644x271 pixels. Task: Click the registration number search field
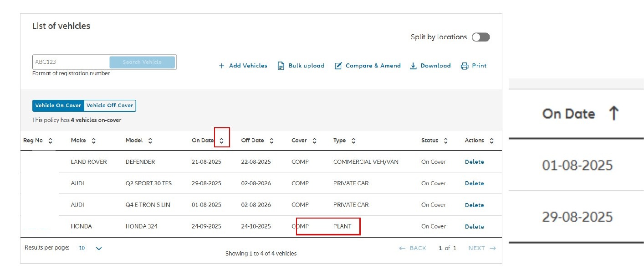coord(71,62)
